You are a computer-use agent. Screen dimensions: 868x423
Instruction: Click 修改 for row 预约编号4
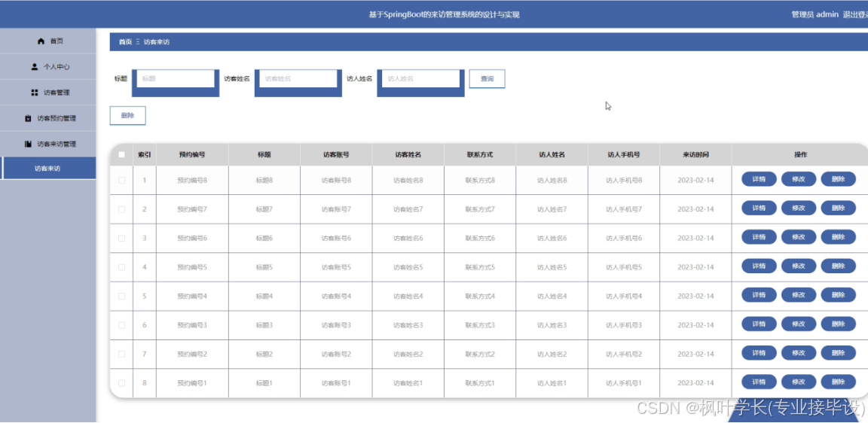point(799,295)
